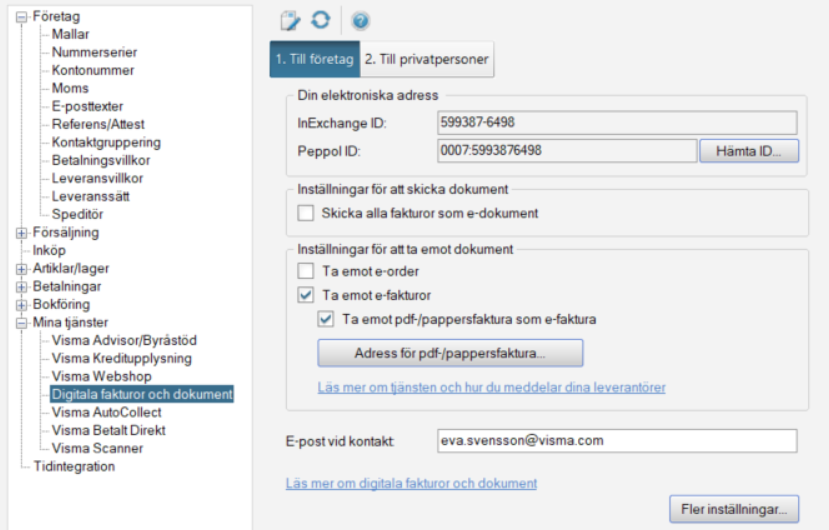
Task: Open Kontaktgruppering settings
Action: pos(106,142)
